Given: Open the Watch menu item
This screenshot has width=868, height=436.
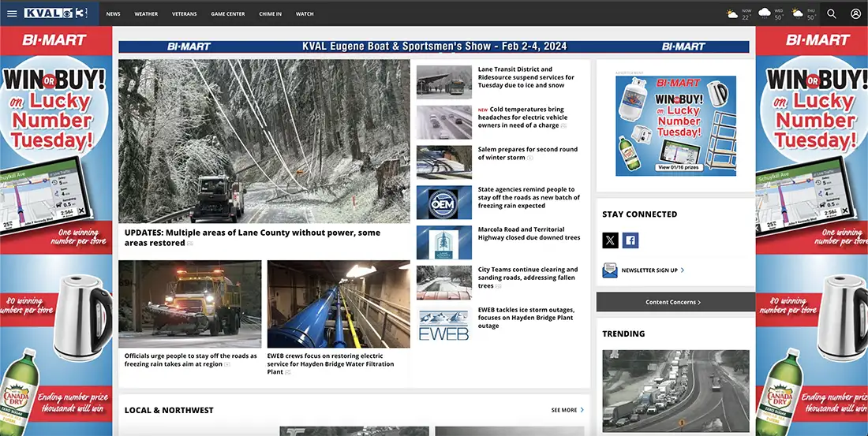Looking at the screenshot, I should point(305,14).
